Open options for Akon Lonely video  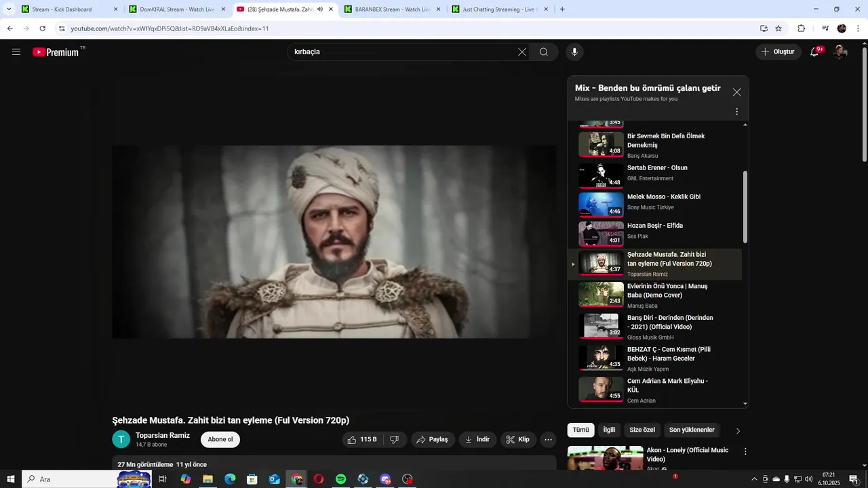(x=745, y=451)
